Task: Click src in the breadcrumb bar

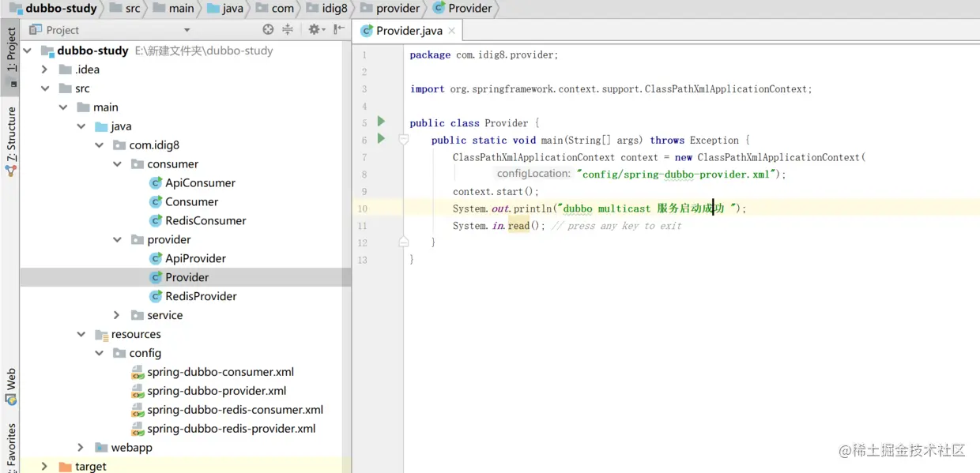Action: pos(124,9)
